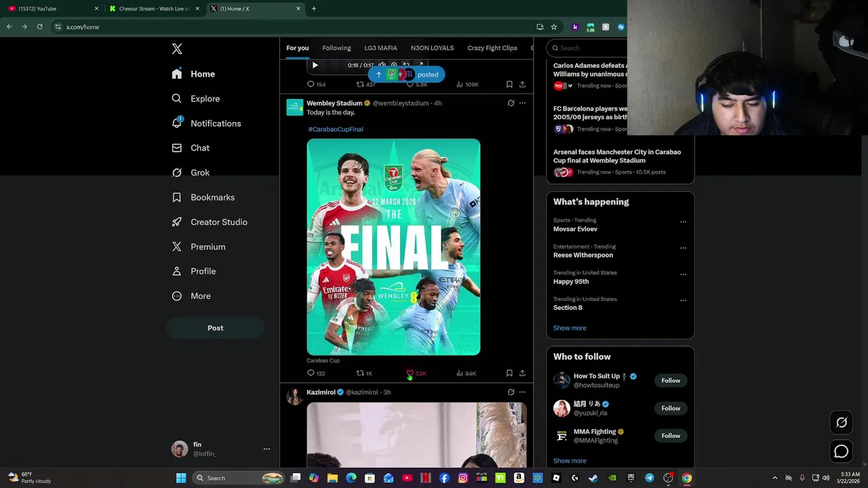Switch to the Following tab
This screenshot has width=868, height=488.
336,48
